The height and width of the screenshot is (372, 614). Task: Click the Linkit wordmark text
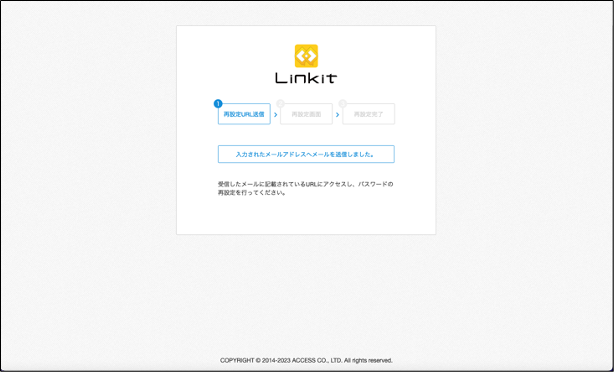pyautogui.click(x=306, y=78)
